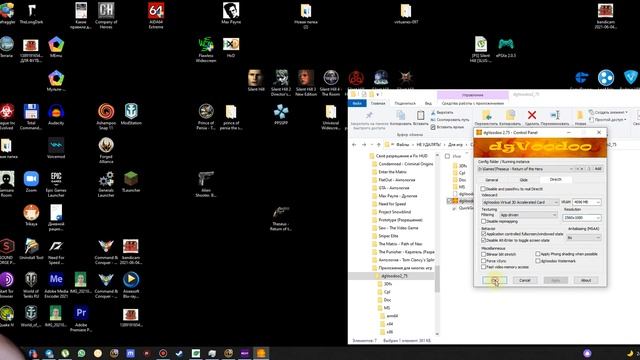The height and width of the screenshot is (360, 640).
Task: Switch to the General tab in dgVoodoo
Action: (x=491, y=180)
